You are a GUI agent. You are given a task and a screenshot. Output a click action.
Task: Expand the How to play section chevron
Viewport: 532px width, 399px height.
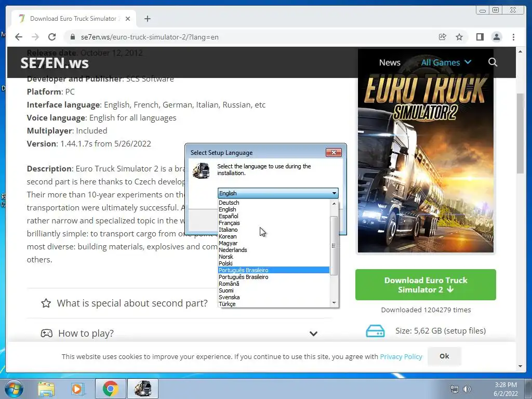point(313,334)
